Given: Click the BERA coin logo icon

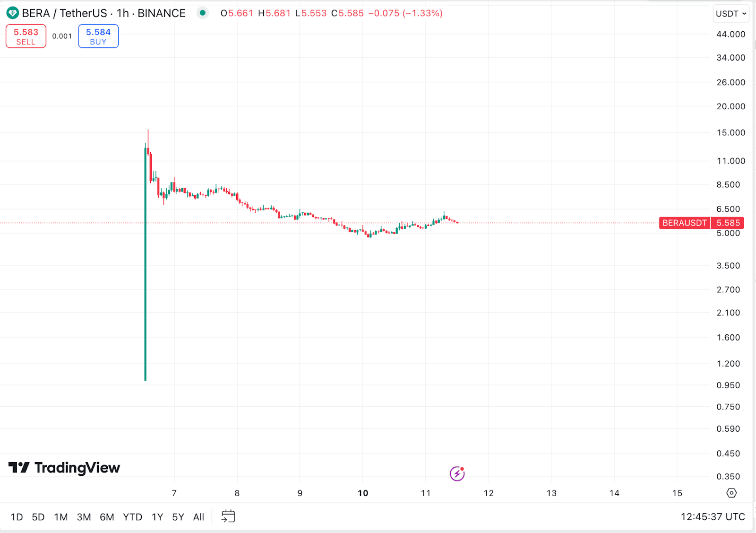Looking at the screenshot, I should [13, 13].
